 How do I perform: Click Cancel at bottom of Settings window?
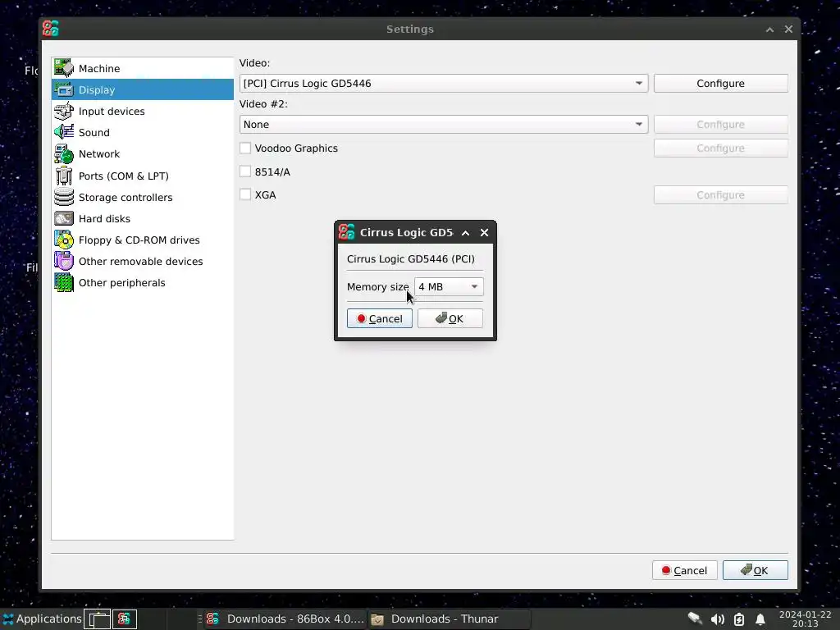pos(685,570)
